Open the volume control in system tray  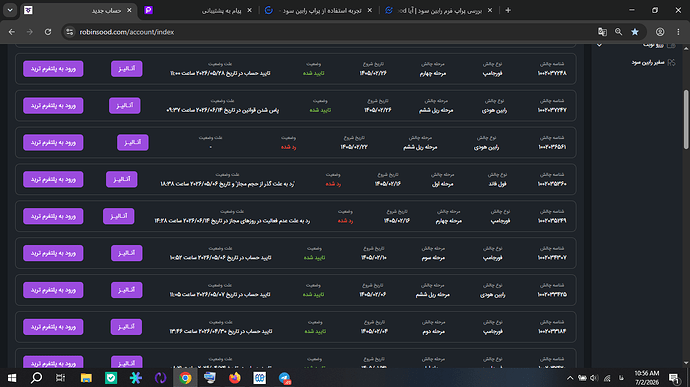[594, 378]
